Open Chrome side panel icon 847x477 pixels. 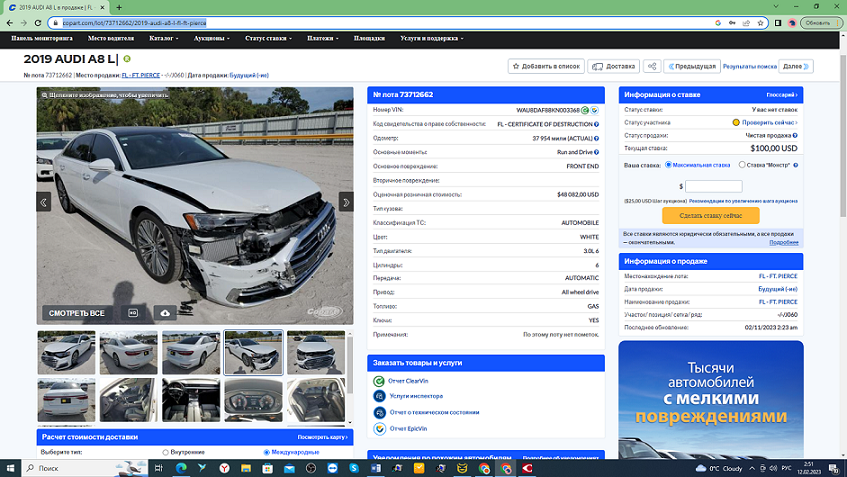pos(778,23)
